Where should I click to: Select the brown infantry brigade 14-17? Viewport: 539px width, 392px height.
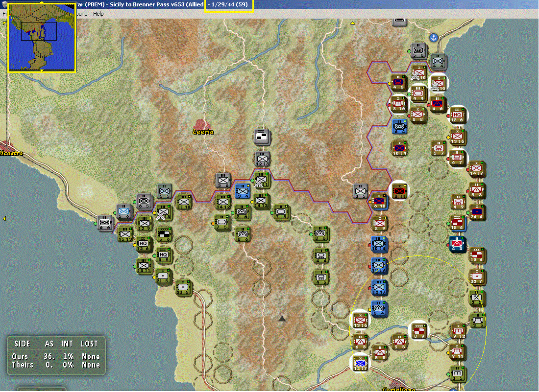point(477,169)
